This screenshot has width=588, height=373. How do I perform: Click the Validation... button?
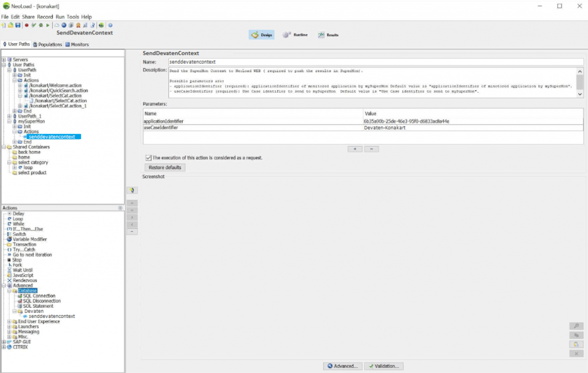pos(384,366)
